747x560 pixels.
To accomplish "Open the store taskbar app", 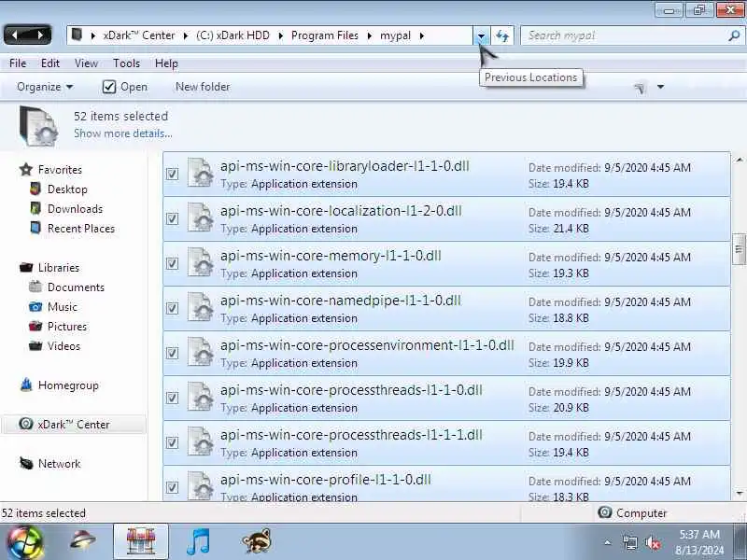I will point(141,541).
